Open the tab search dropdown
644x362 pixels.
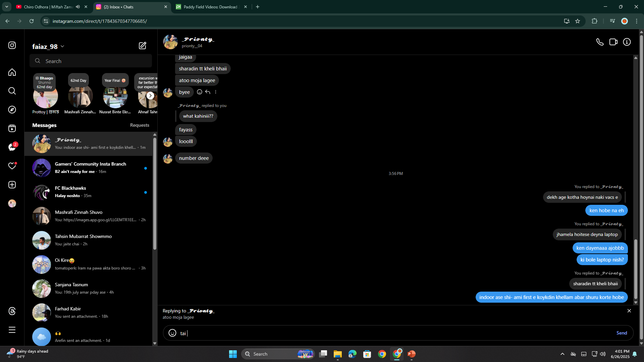pyautogui.click(x=6, y=7)
